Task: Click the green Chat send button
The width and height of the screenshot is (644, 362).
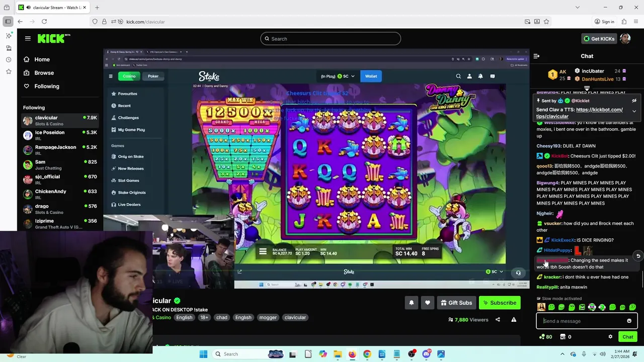Action: [x=628, y=337]
